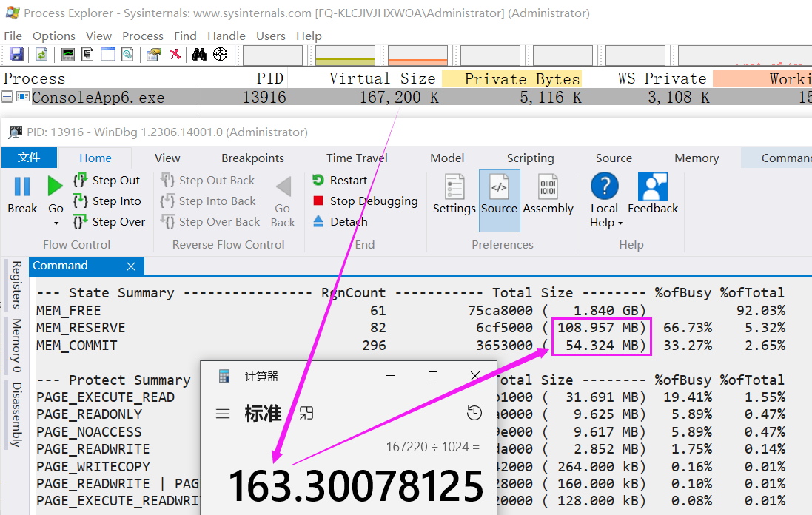812x515 pixels.
Task: Click the WinDbg Break button
Action: pos(22,195)
